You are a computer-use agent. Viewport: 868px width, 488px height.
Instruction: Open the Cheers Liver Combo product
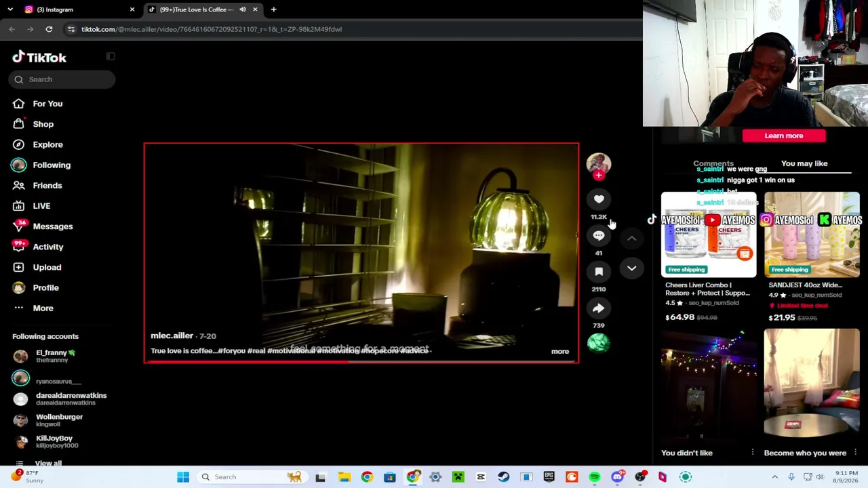click(x=709, y=235)
